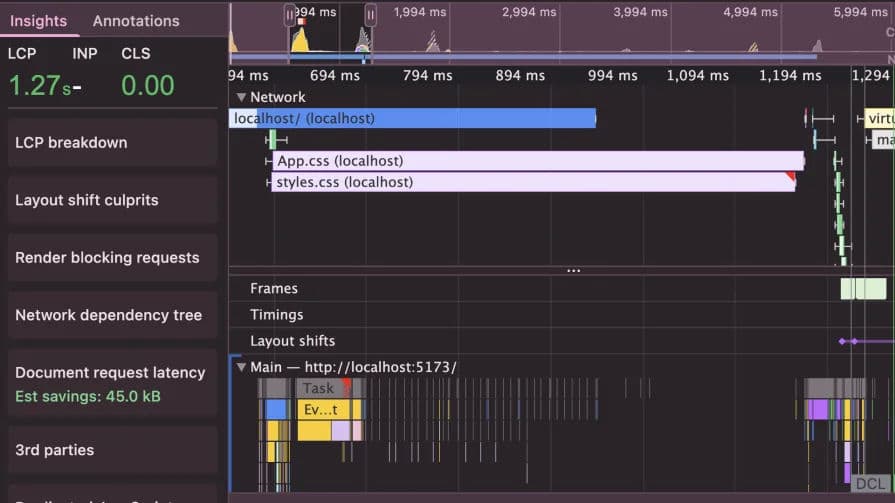Click the CLS 0.00 metric value
This screenshot has width=895, height=503.
148,86
